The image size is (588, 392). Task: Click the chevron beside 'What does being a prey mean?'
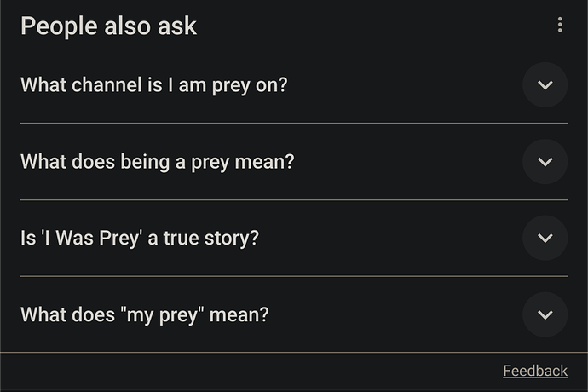click(x=545, y=162)
